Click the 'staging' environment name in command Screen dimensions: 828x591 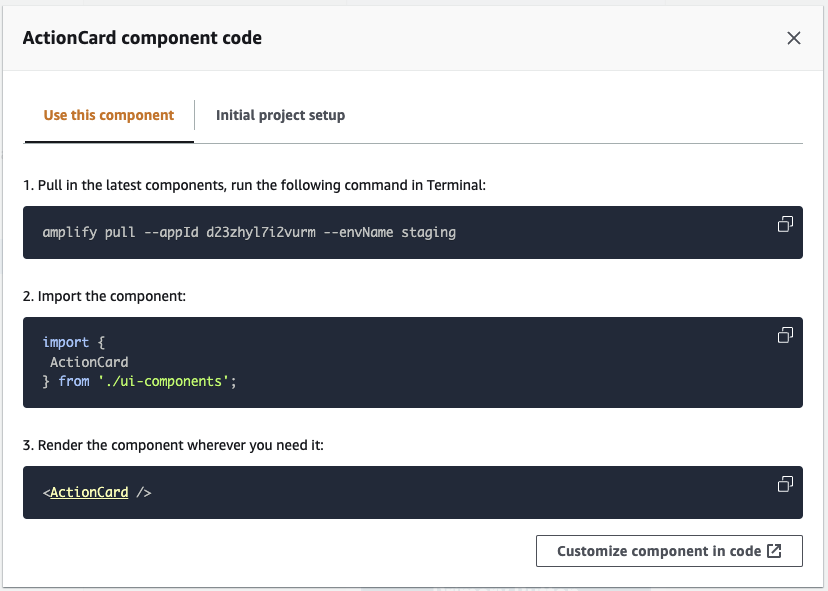pyautogui.click(x=428, y=232)
